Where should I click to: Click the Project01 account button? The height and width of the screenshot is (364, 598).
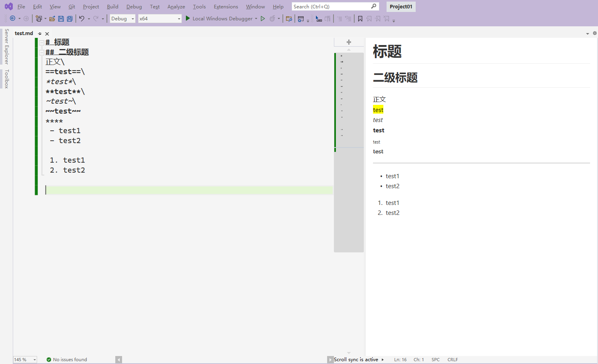point(401,6)
